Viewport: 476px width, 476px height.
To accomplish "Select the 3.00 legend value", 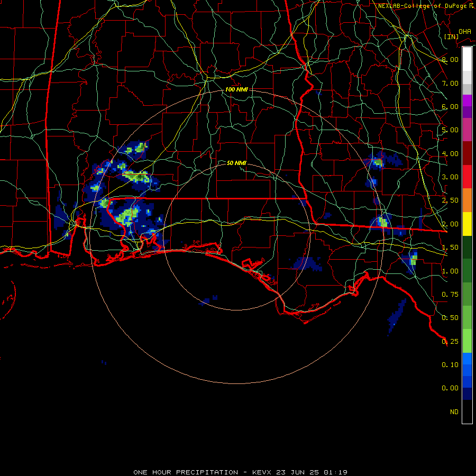I will tap(450, 177).
